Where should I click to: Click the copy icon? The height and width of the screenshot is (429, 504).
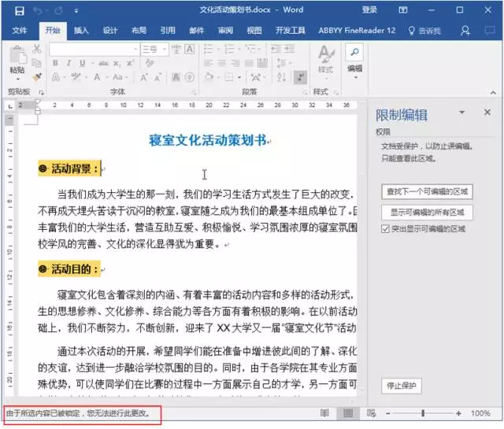point(37,63)
